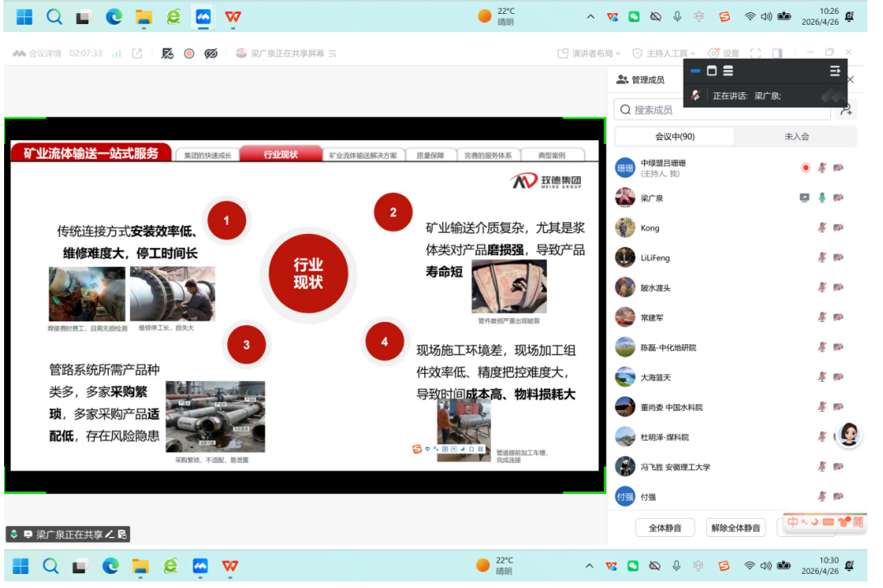Toggle 梁广泉's green microphone icon
The width and height of the screenshot is (883, 588).
(821, 198)
